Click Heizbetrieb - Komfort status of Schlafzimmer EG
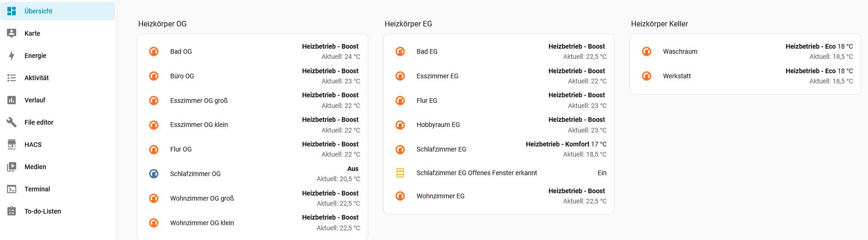The width and height of the screenshot is (868, 240). [x=566, y=144]
